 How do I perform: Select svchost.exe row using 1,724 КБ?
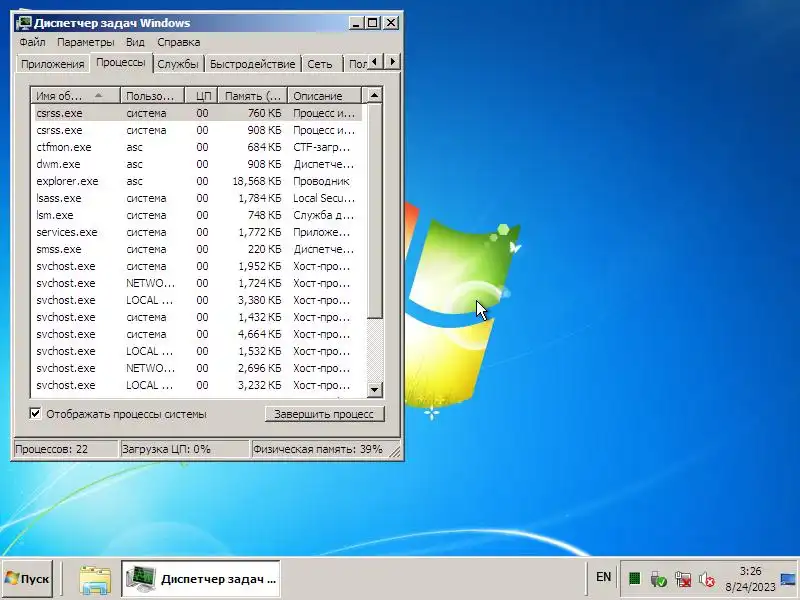coord(198,283)
